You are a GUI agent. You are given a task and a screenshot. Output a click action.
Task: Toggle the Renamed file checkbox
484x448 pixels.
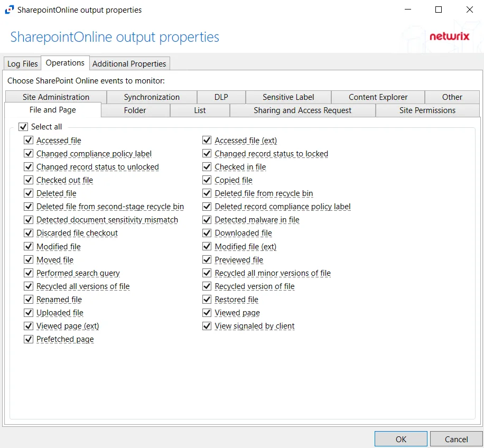29,300
